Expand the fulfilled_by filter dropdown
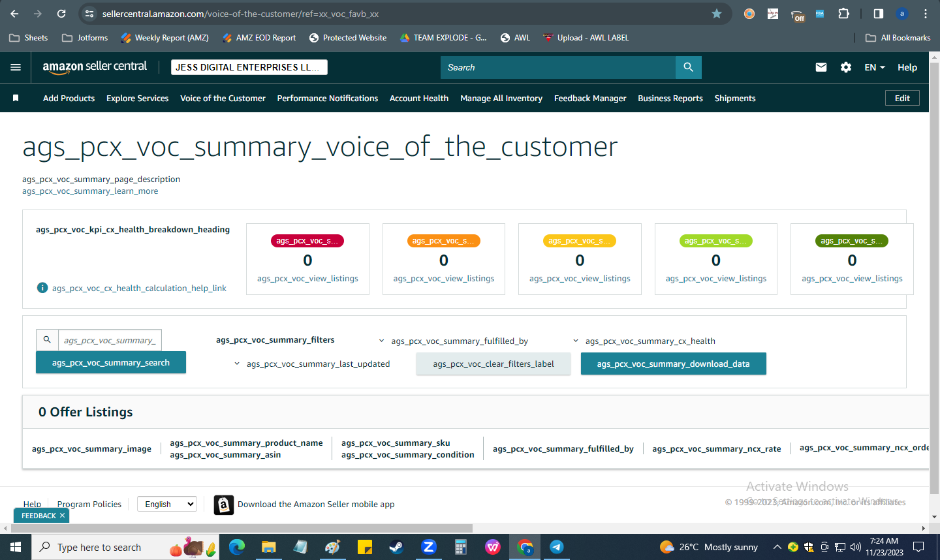 pyautogui.click(x=454, y=341)
